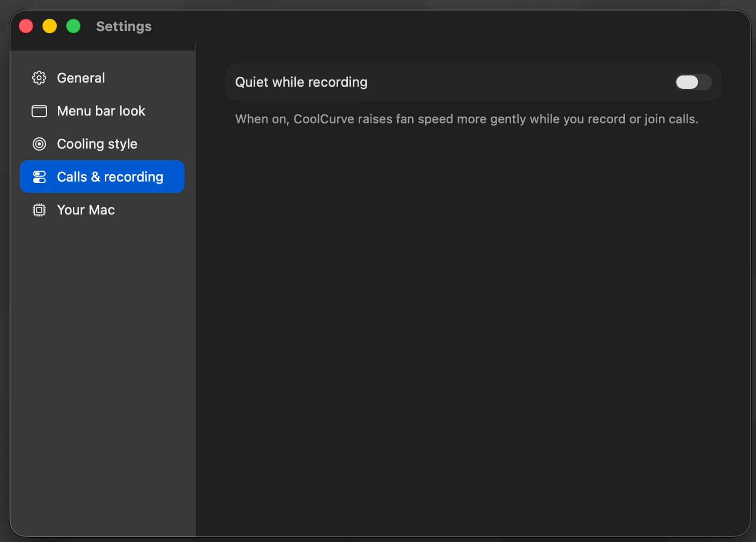Minimize the Settings window with yellow button
756x542 pixels.
coord(50,26)
